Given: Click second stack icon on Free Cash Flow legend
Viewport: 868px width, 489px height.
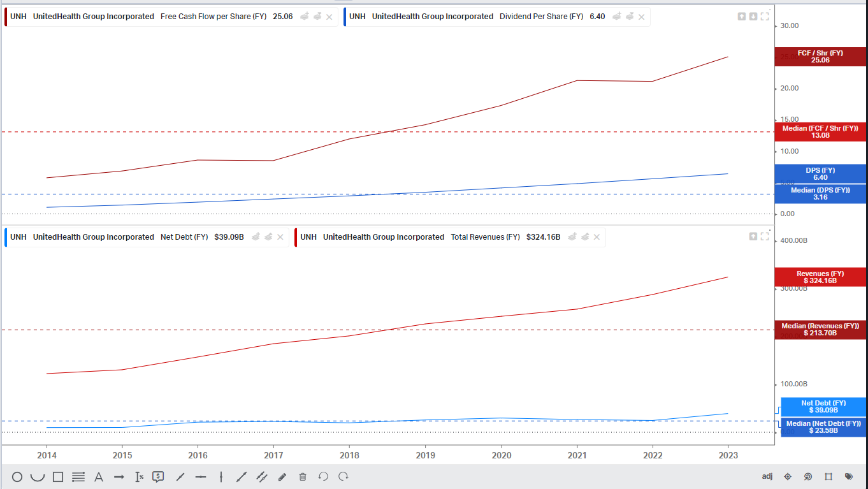Looking at the screenshot, I should [x=317, y=17].
